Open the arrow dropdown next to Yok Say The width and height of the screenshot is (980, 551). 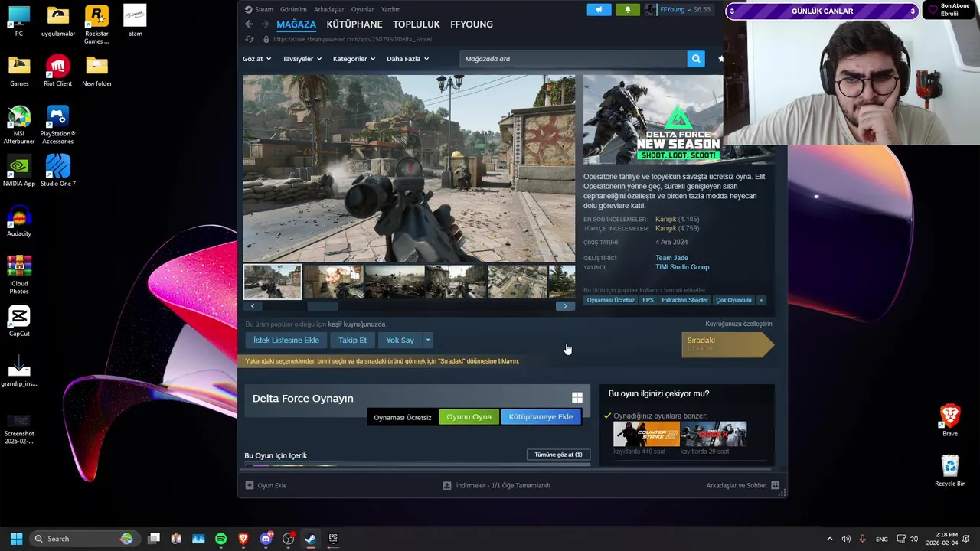pos(428,340)
